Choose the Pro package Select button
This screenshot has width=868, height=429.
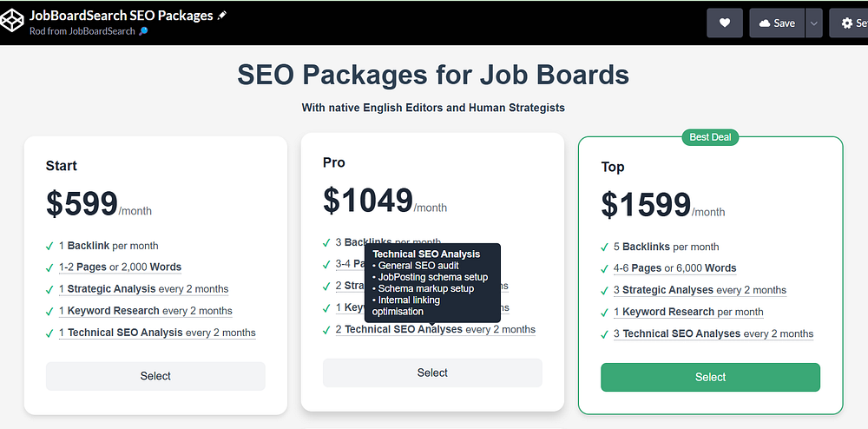(x=432, y=373)
